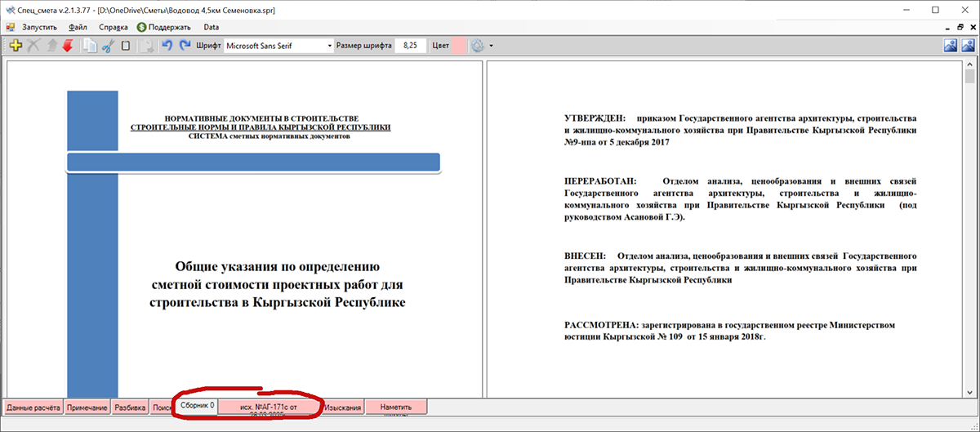Click the rightmost picture icon at top right
Viewport: 980px width, 432px height.
(x=970, y=46)
